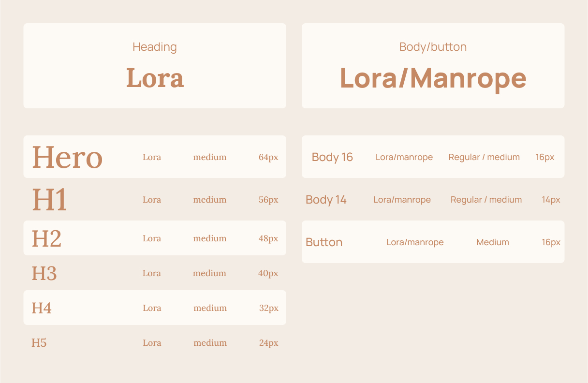Viewport: 588px width, 383px height.
Task: Click the H3 sample heading
Action: pyautogui.click(x=44, y=273)
